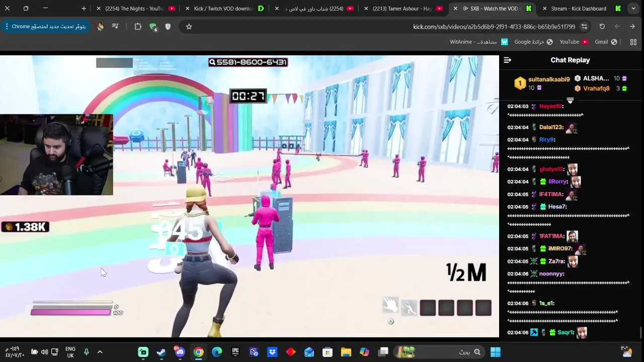Image resolution: width=644 pixels, height=362 pixels.
Task: Open Discord from the taskbar
Action: [180, 352]
